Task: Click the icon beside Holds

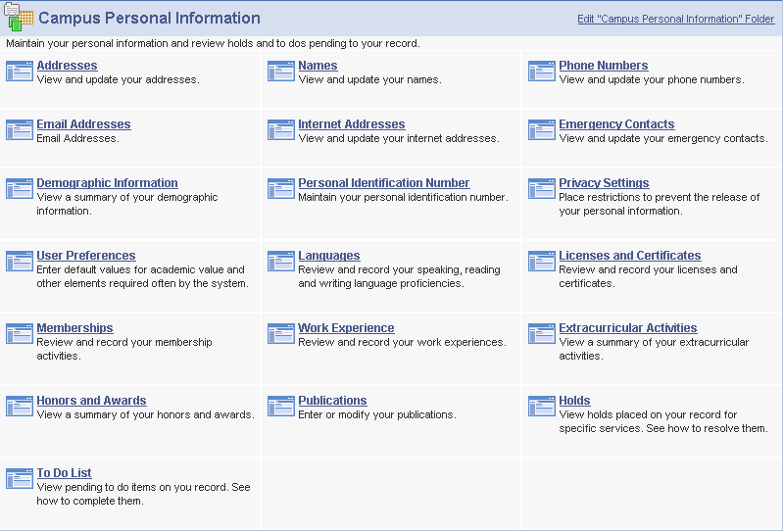Action: pos(542,406)
